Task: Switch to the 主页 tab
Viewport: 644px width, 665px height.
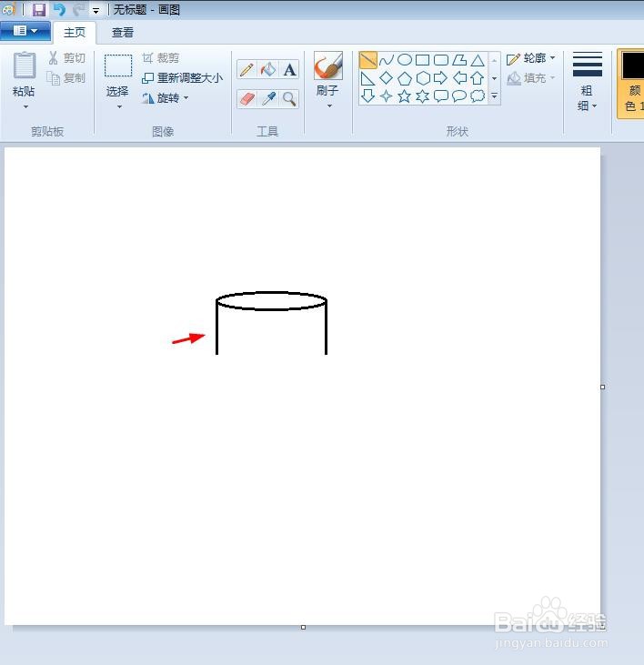Action: pyautogui.click(x=75, y=32)
